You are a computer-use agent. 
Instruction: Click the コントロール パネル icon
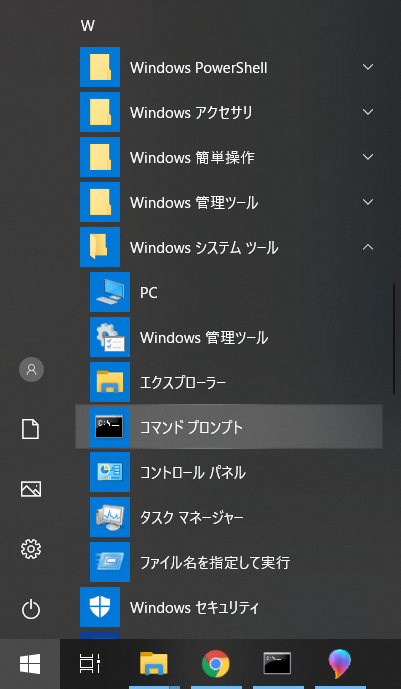click(x=110, y=472)
